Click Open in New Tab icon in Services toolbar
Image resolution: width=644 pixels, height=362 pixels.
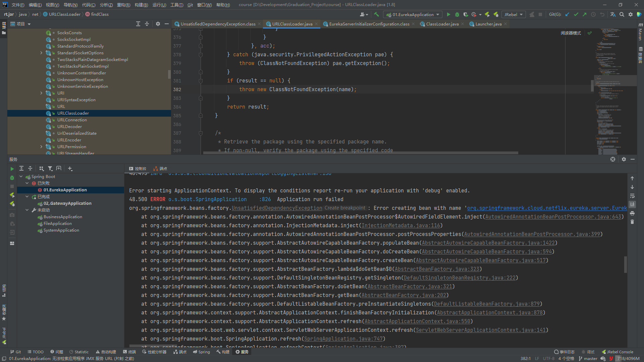pos(59,169)
